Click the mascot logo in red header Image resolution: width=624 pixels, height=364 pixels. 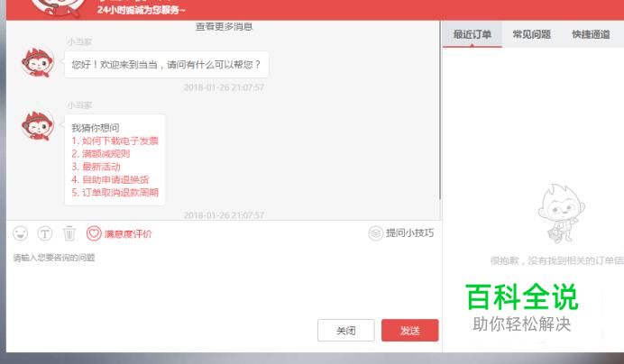pos(59,8)
